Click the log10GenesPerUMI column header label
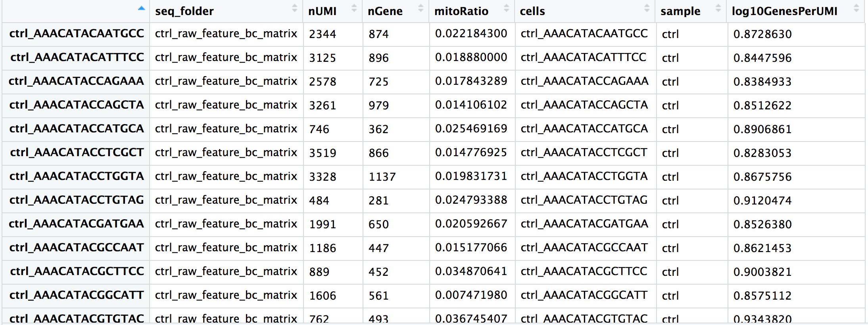Viewport: 868px width, 325px height. tap(784, 11)
